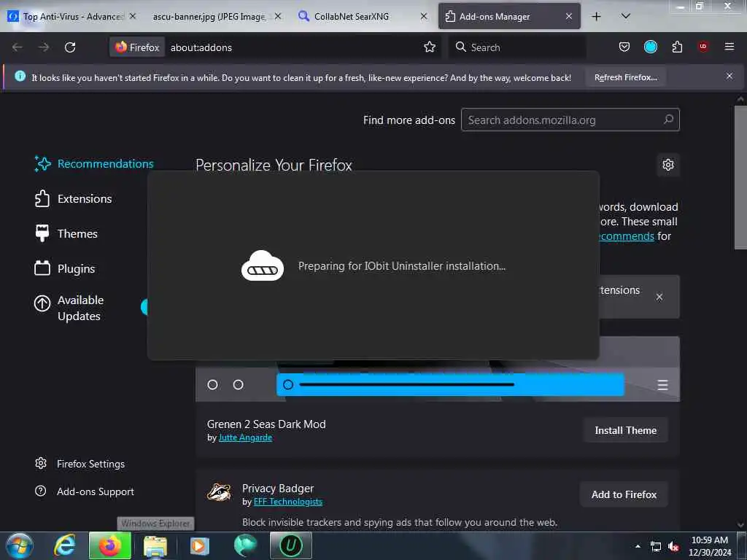Open the add-ons tools gear menu
Image resolution: width=747 pixels, height=560 pixels.
tap(668, 165)
